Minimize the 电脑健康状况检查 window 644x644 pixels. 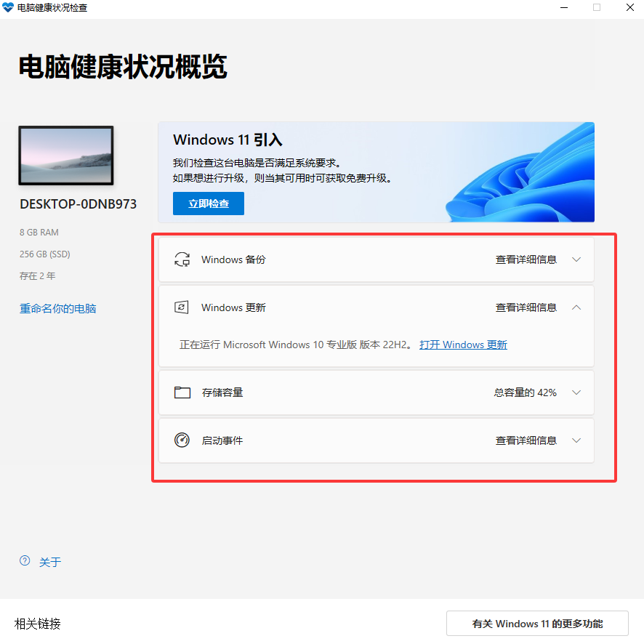coord(564,7)
